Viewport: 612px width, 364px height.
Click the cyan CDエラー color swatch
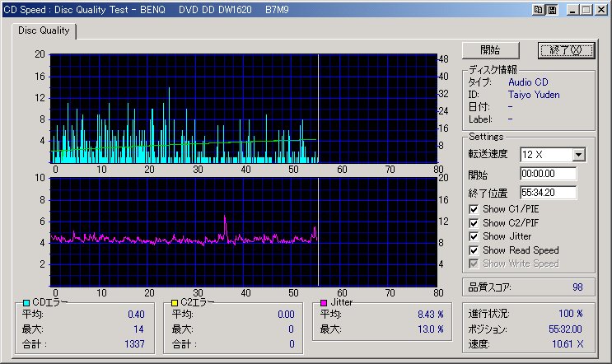tap(27, 303)
